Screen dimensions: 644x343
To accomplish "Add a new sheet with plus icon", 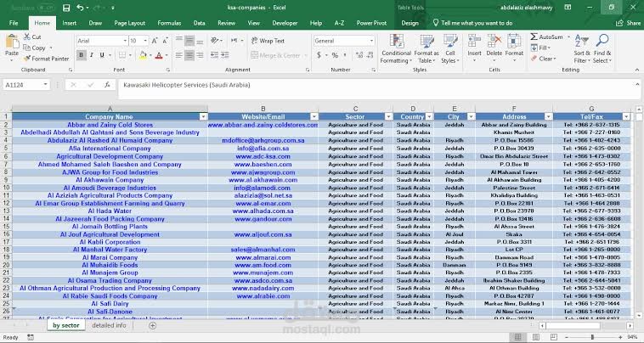I will tap(152, 325).
